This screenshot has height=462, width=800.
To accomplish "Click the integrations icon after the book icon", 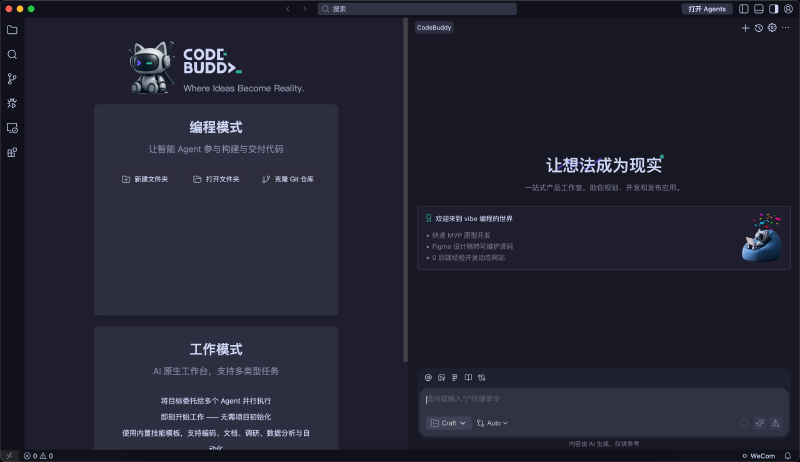I will pyautogui.click(x=482, y=377).
